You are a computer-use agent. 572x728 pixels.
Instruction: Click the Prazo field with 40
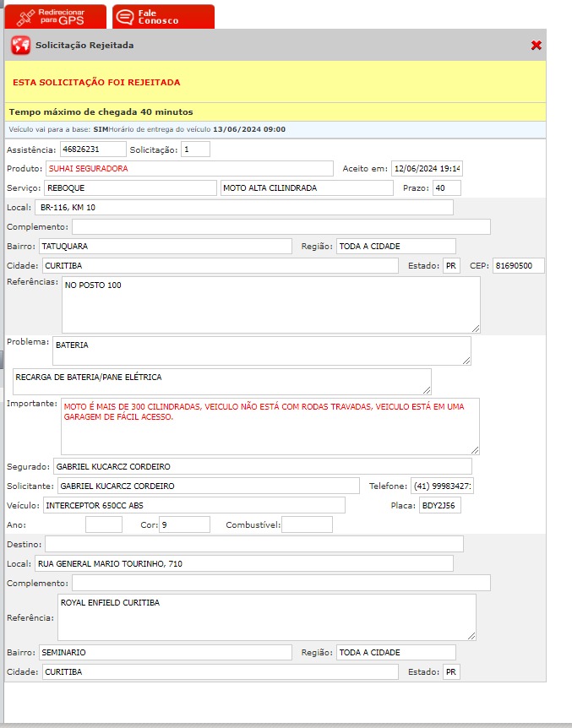coord(447,188)
